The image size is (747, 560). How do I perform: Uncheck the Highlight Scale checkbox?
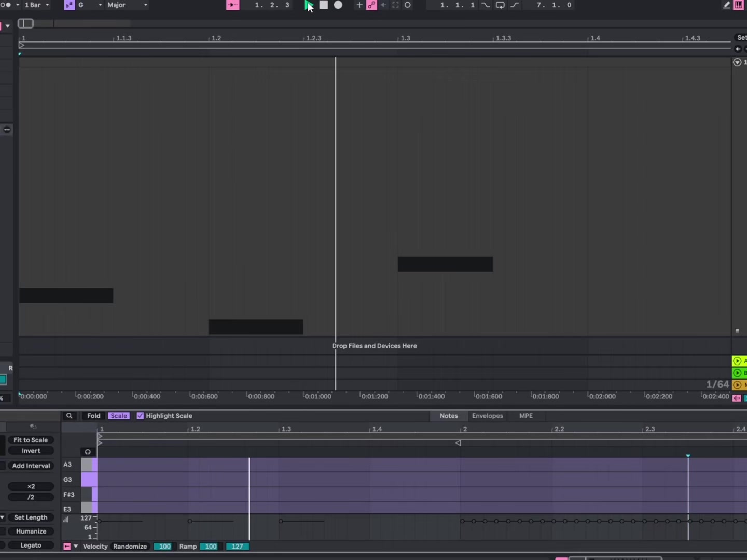click(x=140, y=416)
